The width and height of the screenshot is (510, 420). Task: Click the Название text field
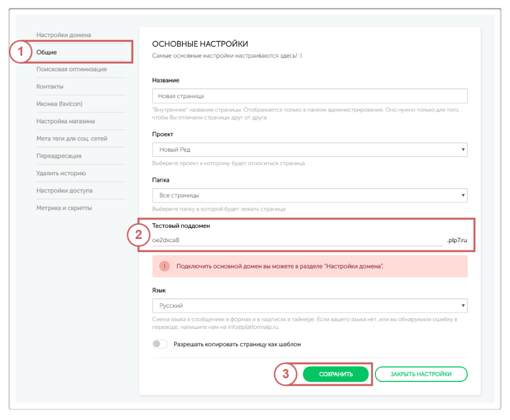(x=309, y=96)
